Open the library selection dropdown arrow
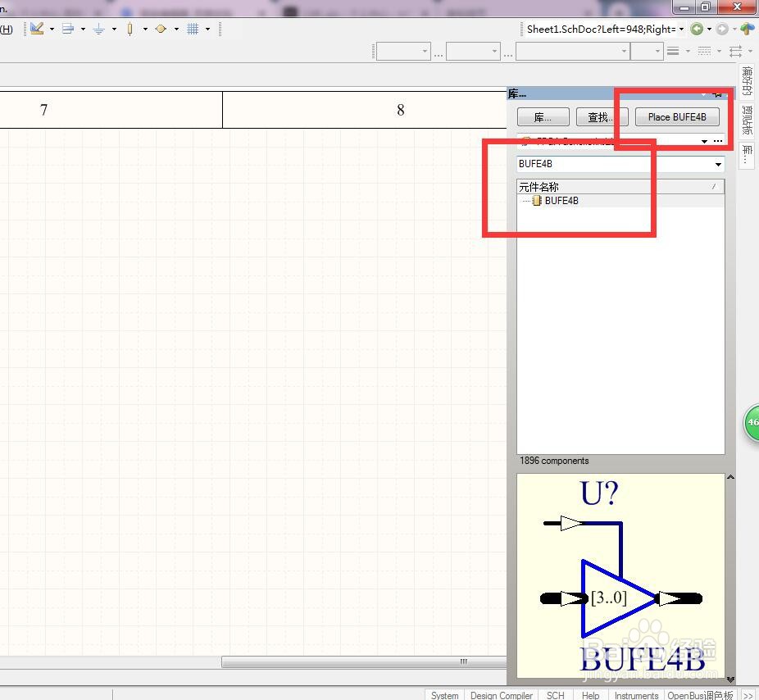 click(705, 141)
